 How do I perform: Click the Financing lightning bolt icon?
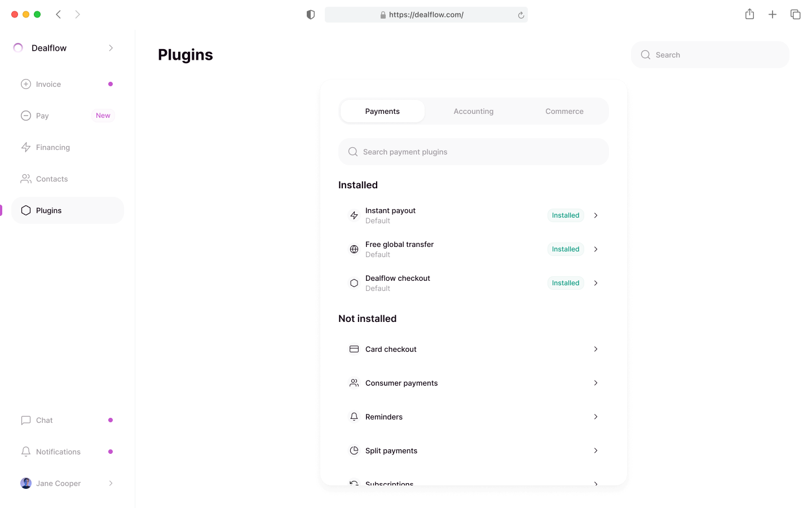[x=26, y=147]
